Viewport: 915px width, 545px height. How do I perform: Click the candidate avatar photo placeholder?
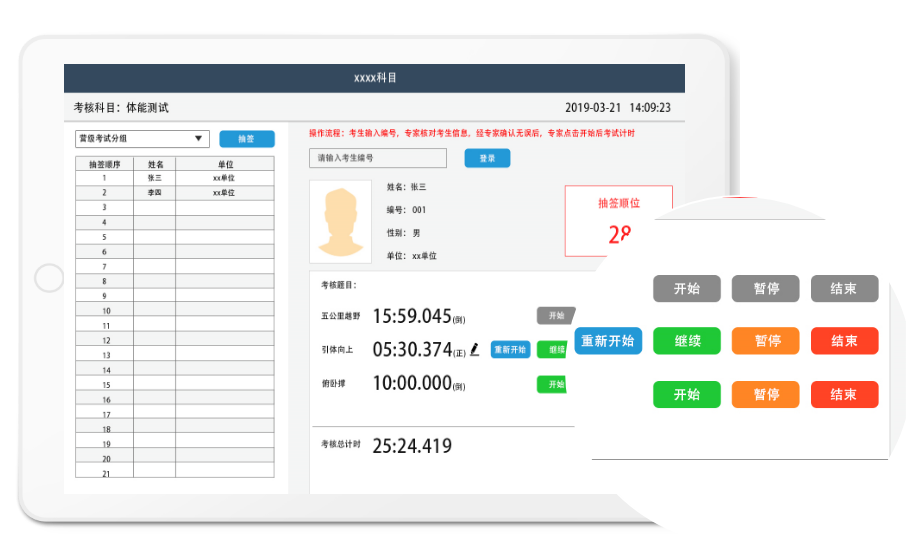(339, 222)
